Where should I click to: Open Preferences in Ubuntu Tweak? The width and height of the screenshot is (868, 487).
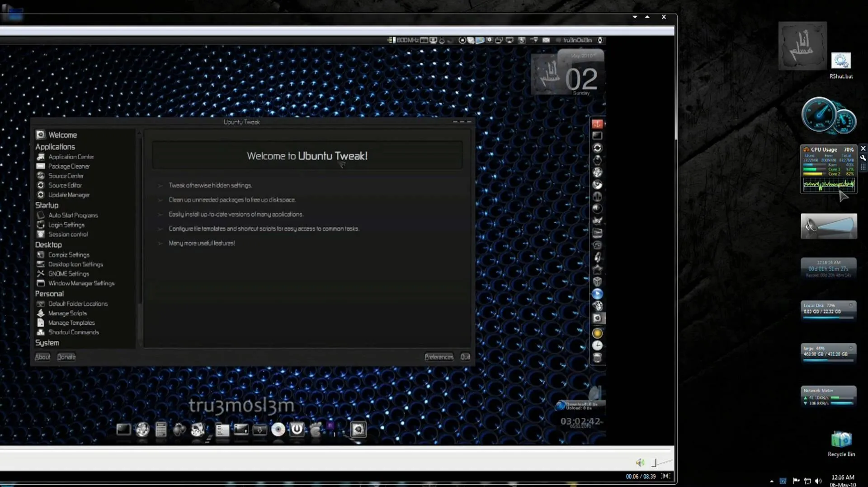tap(439, 357)
